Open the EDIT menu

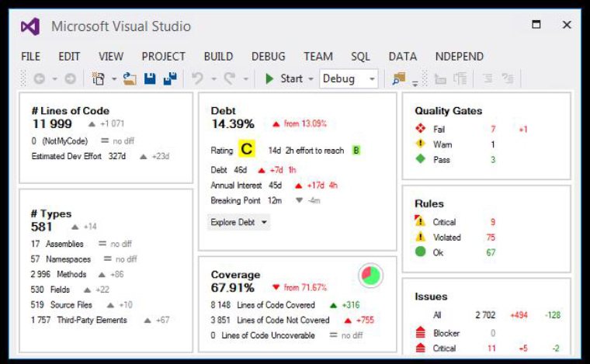pyautogui.click(x=69, y=57)
